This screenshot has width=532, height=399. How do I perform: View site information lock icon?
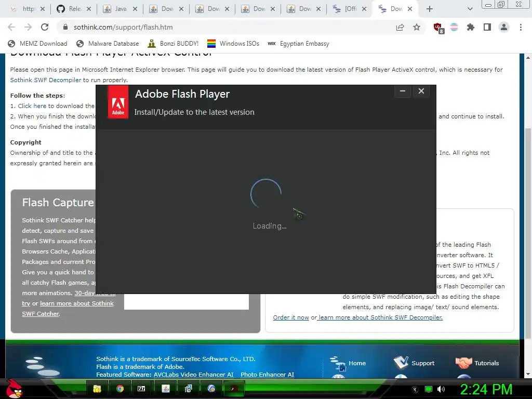[x=65, y=27]
